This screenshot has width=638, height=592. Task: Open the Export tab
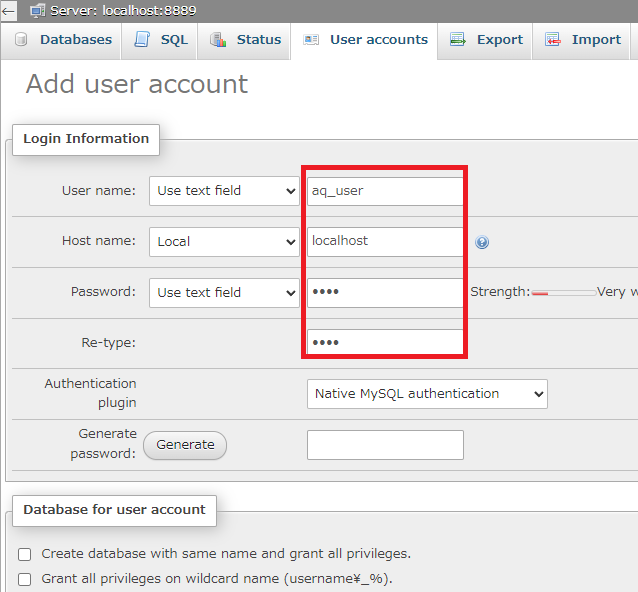(484, 41)
